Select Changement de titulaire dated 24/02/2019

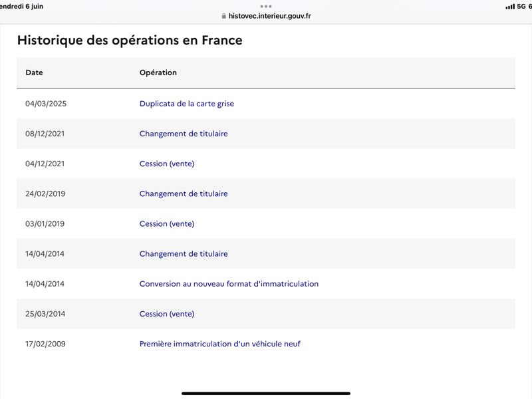tap(184, 194)
